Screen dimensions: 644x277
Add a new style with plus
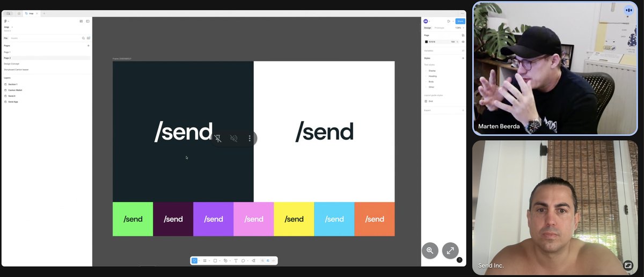point(463,58)
